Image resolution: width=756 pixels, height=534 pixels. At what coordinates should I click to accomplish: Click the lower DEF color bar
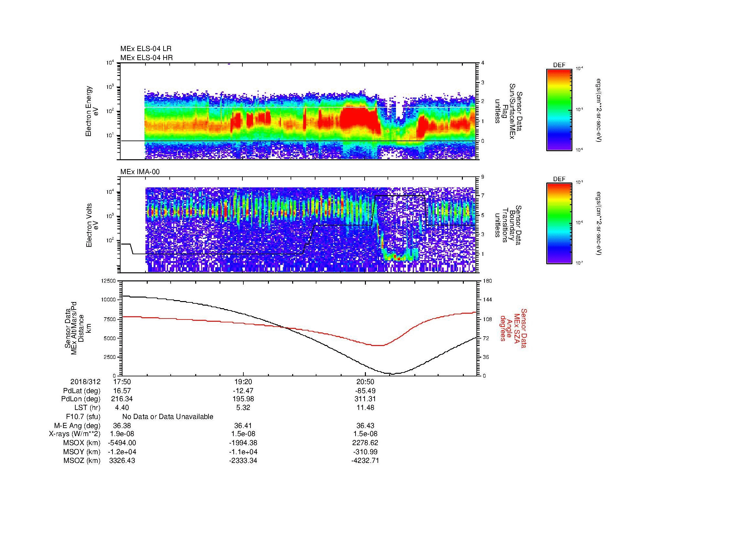[x=559, y=224]
